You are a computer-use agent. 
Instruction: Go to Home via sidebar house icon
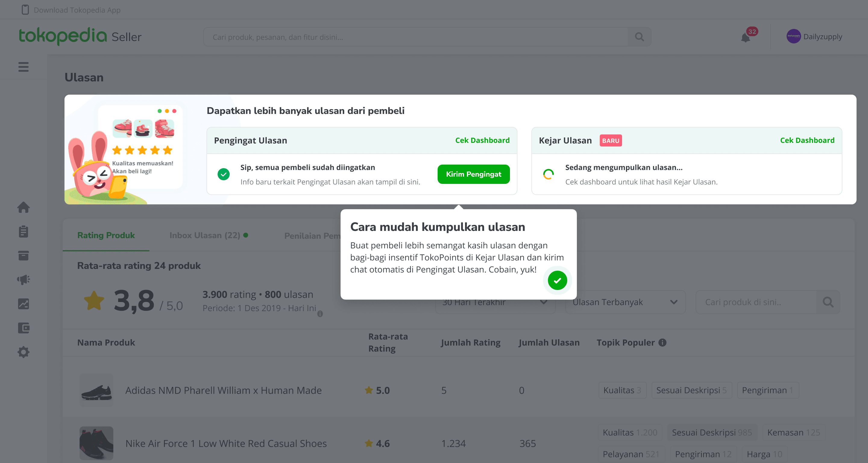[24, 207]
